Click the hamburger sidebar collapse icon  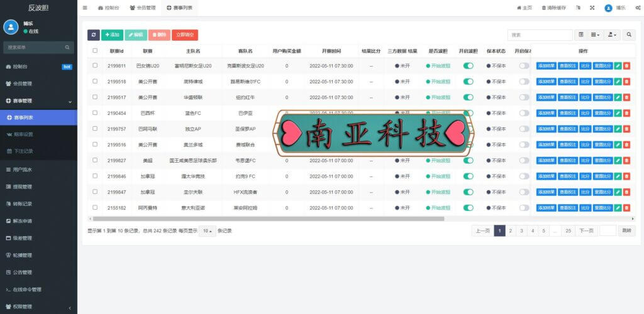click(85, 8)
